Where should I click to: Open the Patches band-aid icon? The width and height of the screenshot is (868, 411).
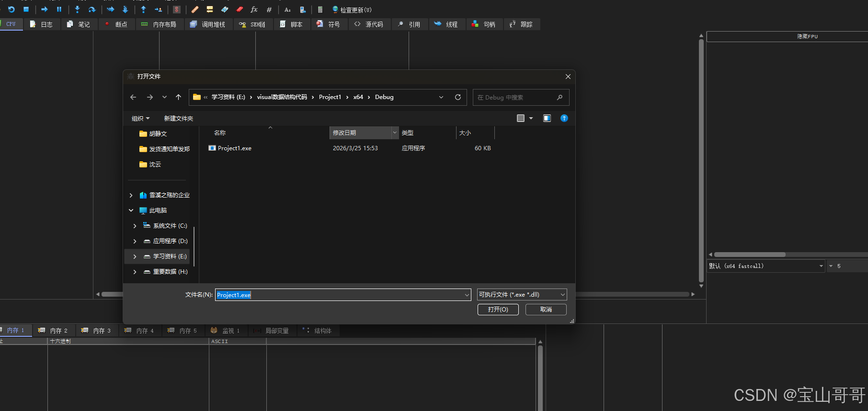pos(195,9)
